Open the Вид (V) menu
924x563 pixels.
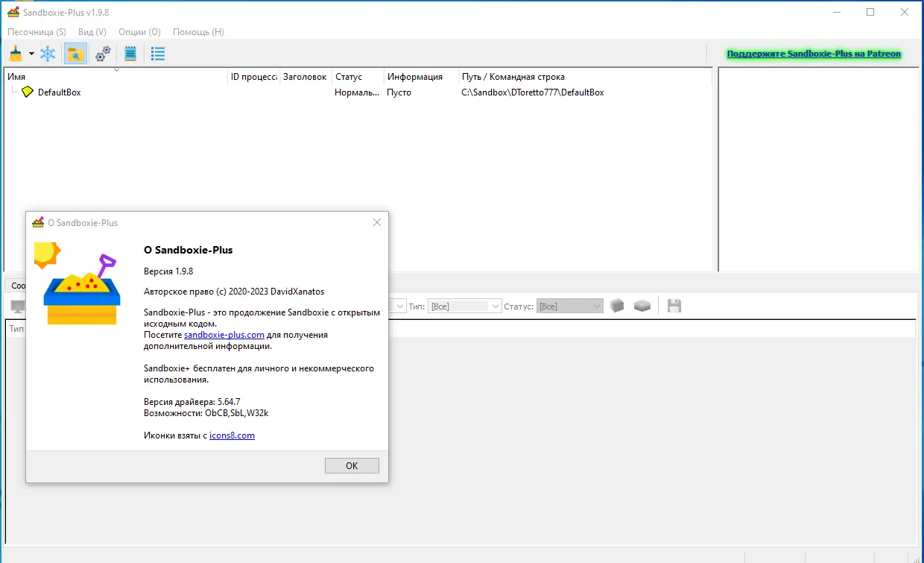click(92, 32)
